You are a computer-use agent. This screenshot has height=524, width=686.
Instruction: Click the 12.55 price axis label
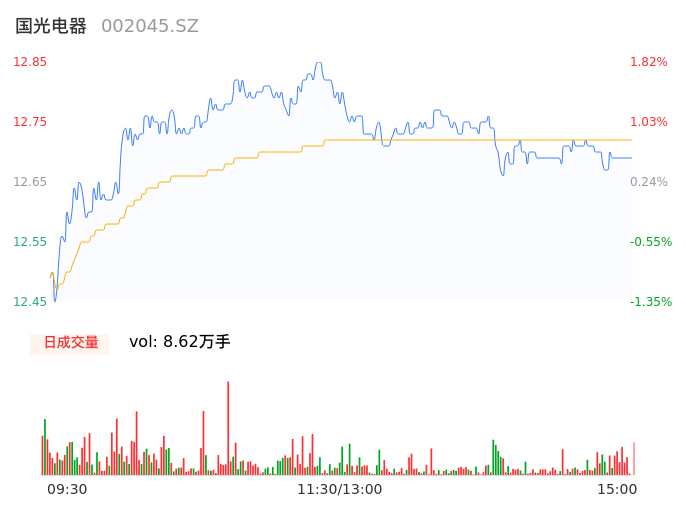coord(30,242)
